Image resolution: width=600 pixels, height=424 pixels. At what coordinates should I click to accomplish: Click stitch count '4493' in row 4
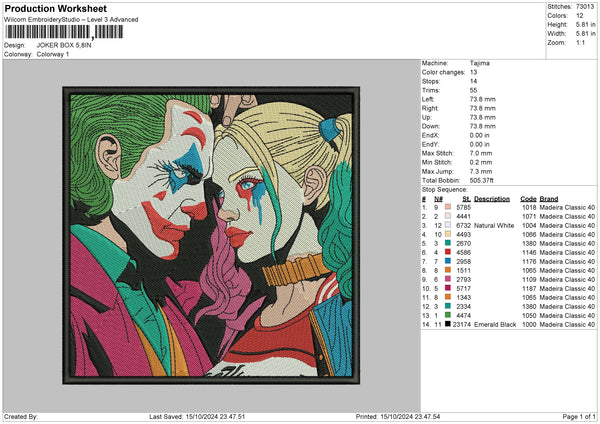pos(463,235)
